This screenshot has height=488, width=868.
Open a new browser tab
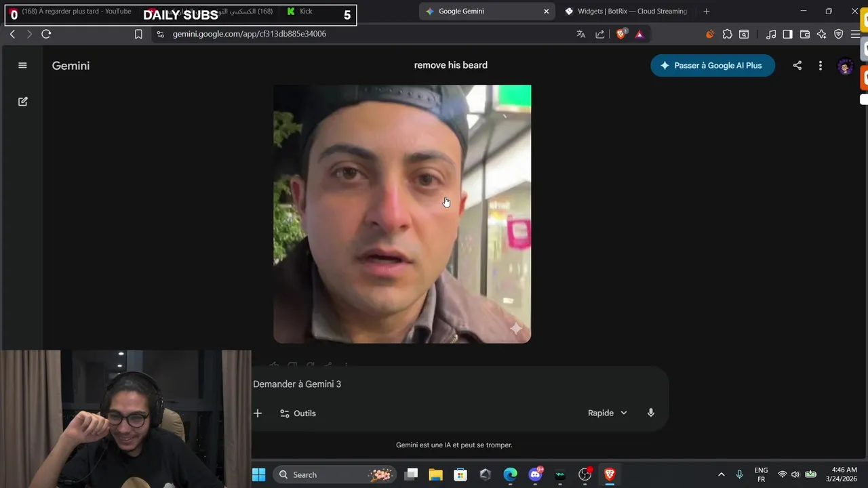(707, 12)
